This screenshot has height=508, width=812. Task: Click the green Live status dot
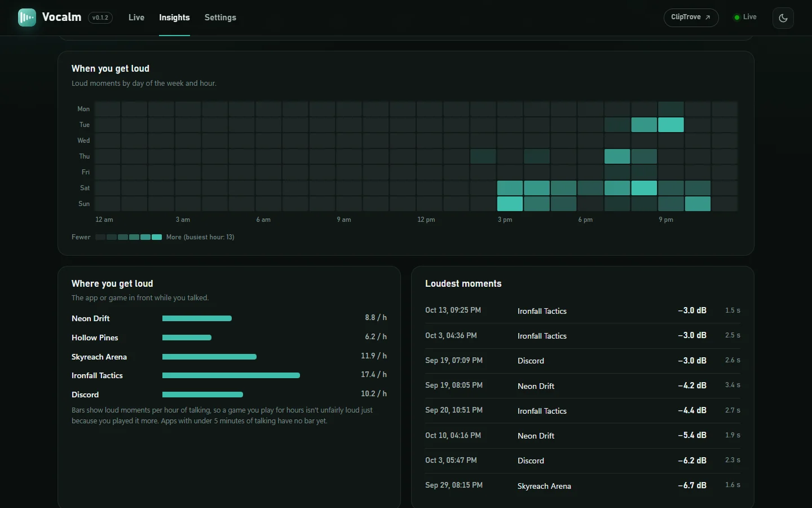[736, 17]
